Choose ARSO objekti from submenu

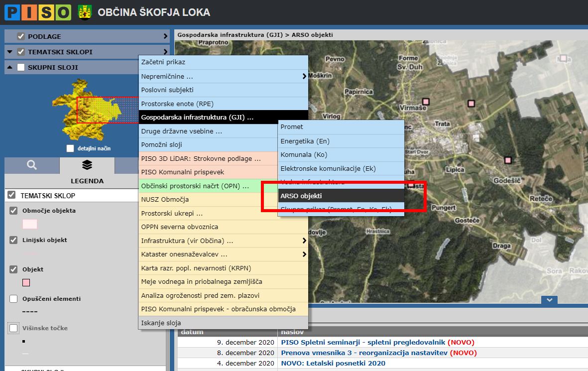(341, 196)
